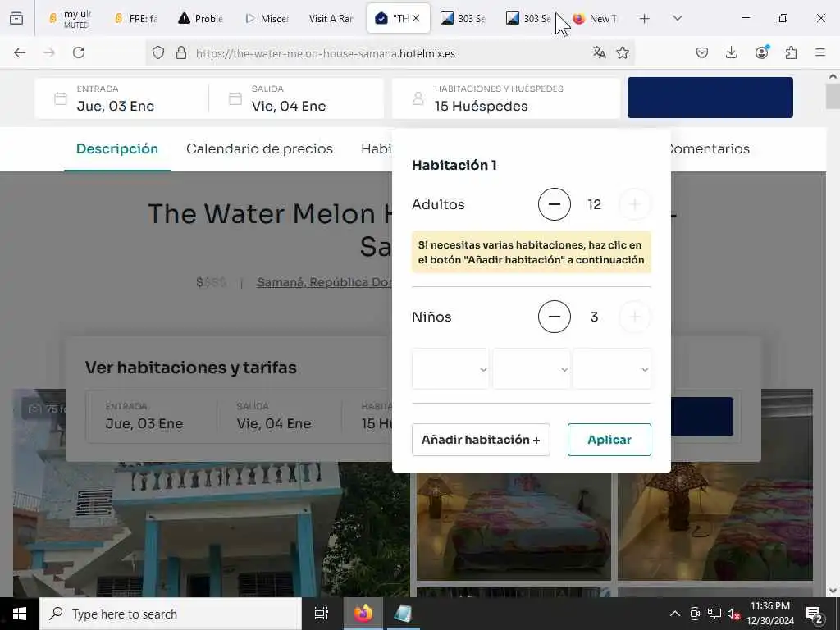Click the taskbar search box
Image resolution: width=840 pixels, height=630 pixels.
click(x=171, y=614)
